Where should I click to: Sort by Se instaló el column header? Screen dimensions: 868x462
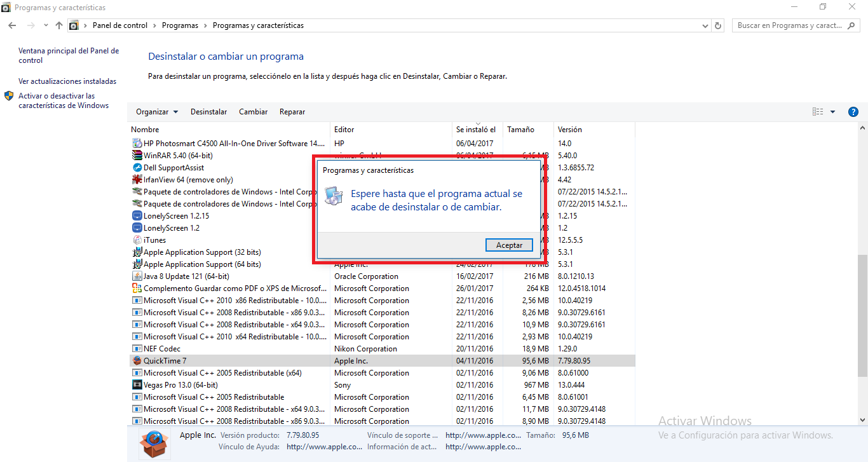click(x=477, y=130)
